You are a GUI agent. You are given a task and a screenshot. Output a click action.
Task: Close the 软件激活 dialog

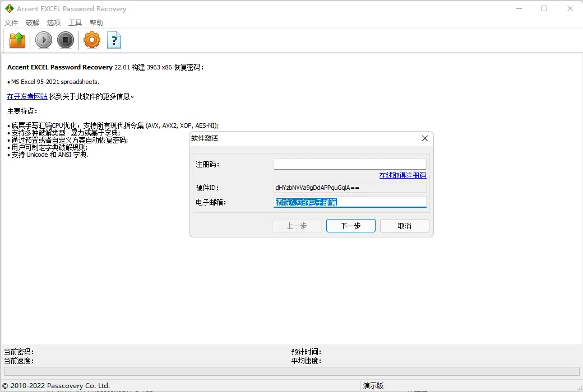click(x=424, y=138)
